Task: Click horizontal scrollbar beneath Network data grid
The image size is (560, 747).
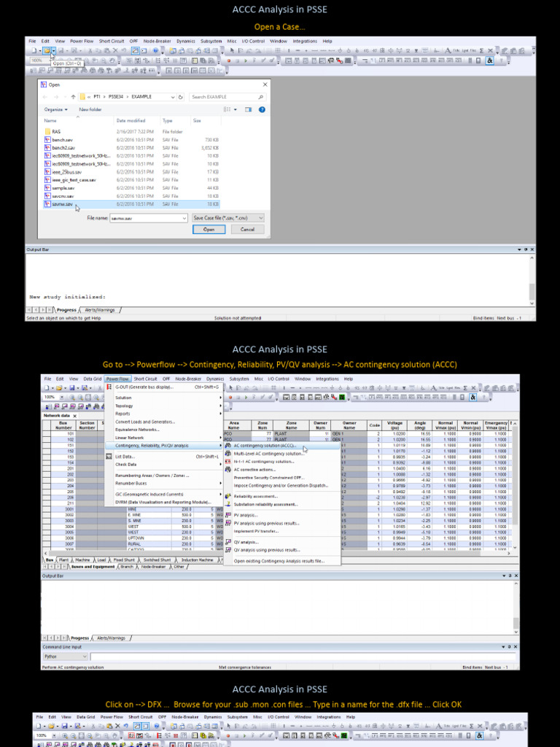Action: tap(276, 554)
